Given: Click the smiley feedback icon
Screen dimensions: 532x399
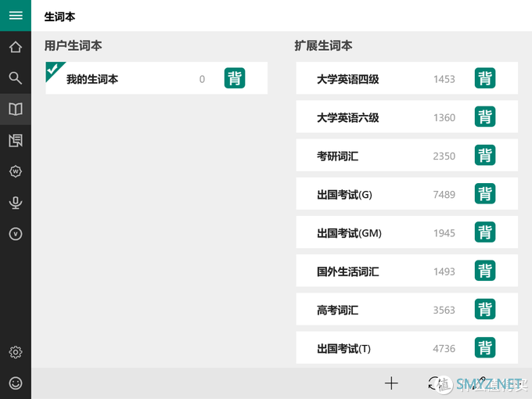Looking at the screenshot, I should [16, 383].
